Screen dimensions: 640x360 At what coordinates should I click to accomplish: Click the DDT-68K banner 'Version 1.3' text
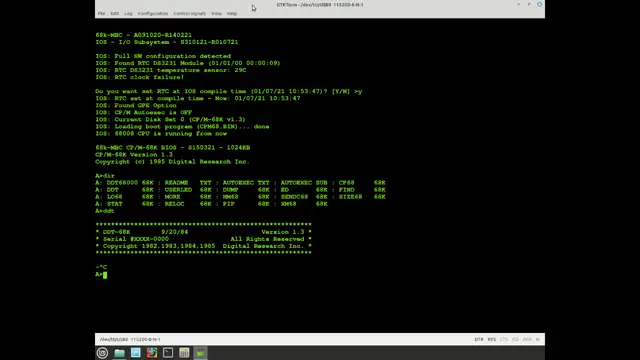pyautogui.click(x=283, y=232)
